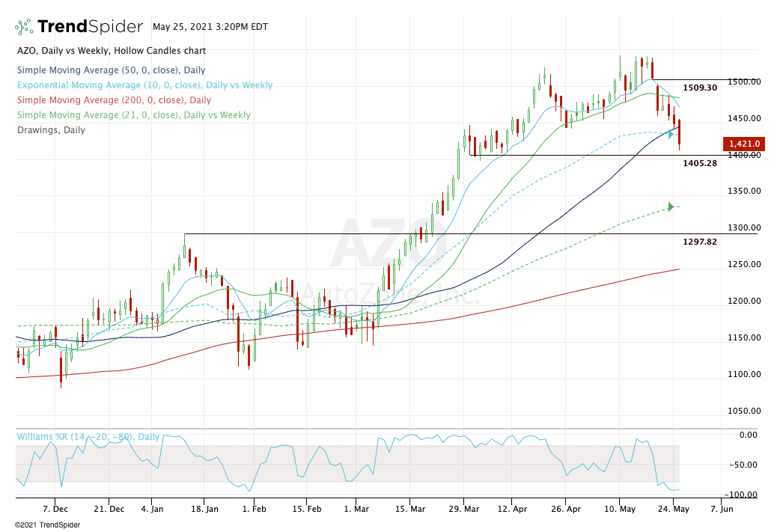Click the green arrow marker near 1330
The height and width of the screenshot is (532, 780).
coord(671,207)
